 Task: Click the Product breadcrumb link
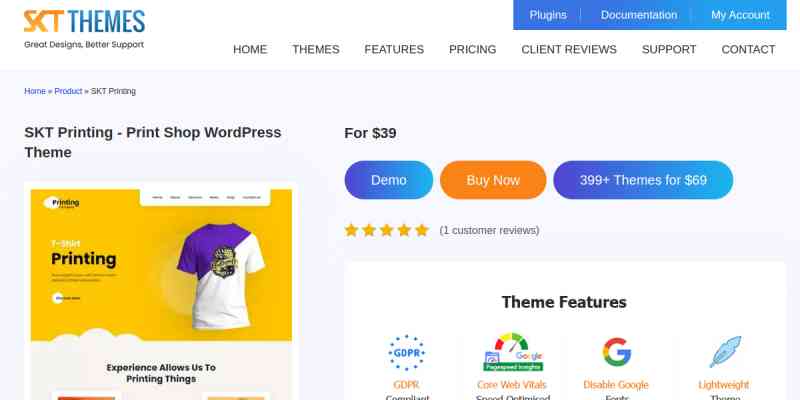[x=68, y=91]
